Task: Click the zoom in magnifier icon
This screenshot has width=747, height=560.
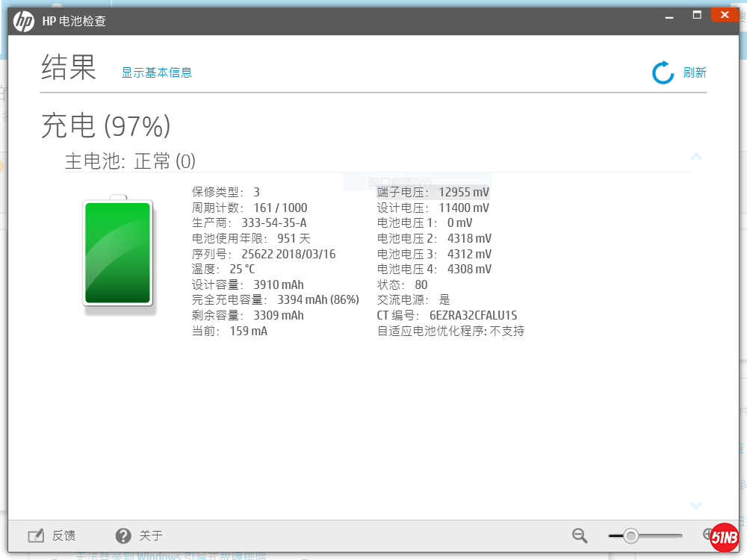Action: pos(708,534)
